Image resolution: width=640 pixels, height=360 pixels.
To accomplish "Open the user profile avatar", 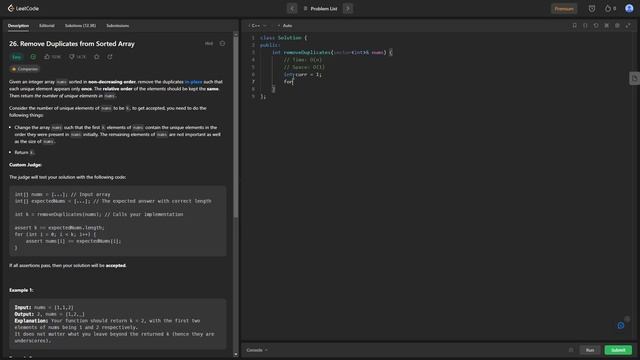I will click(x=629, y=8).
